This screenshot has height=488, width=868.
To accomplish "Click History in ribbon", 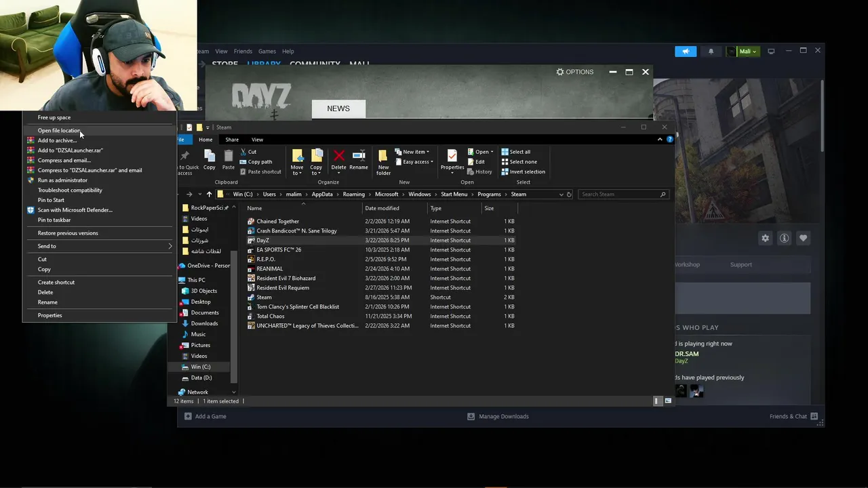I will (479, 171).
